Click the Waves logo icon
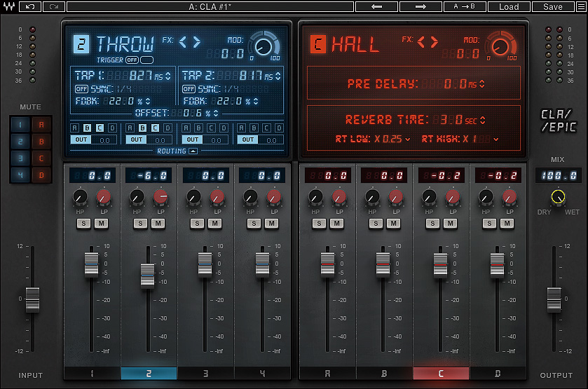This screenshot has width=588, height=389. click(9, 6)
